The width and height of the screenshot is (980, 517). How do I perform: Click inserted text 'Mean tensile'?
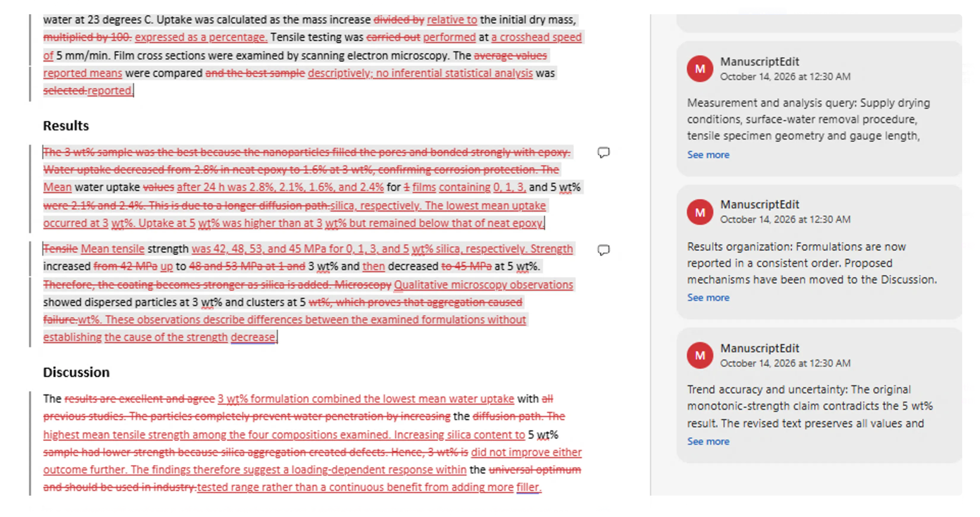coord(113,249)
